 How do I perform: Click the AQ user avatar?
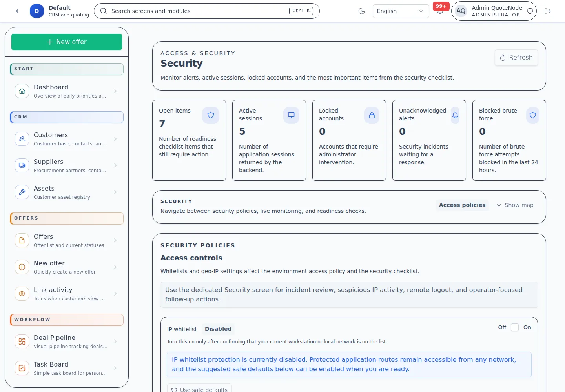pos(461,11)
